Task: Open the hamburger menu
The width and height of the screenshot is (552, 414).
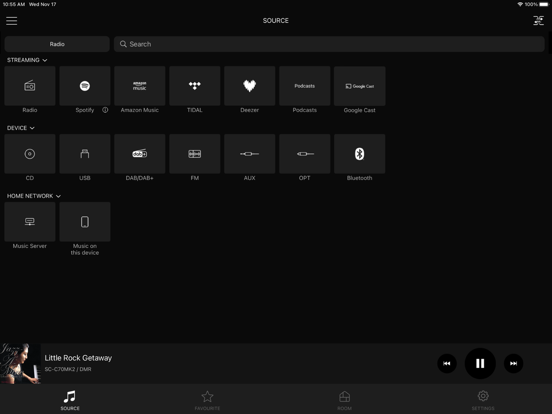Action: click(12, 21)
